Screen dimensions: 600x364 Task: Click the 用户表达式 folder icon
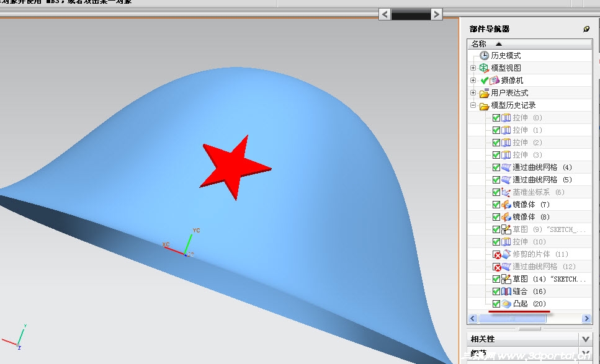[x=485, y=93]
